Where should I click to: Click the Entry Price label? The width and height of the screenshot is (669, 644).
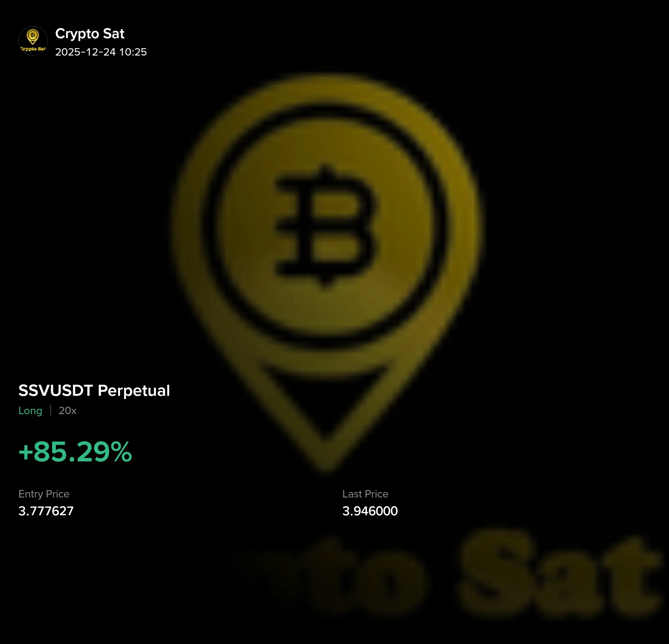pos(44,494)
